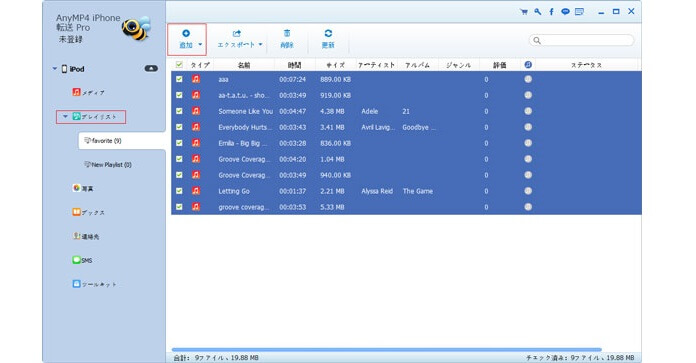Viewport: 696px width, 363px height.
Task: Uncheck the aa-t.a.t.u. track checkbox
Action: (x=179, y=95)
